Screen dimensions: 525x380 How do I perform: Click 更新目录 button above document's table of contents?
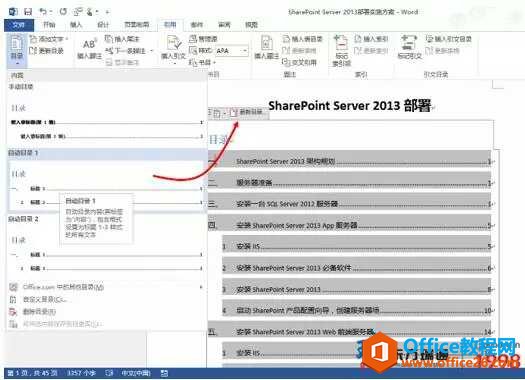click(x=250, y=112)
